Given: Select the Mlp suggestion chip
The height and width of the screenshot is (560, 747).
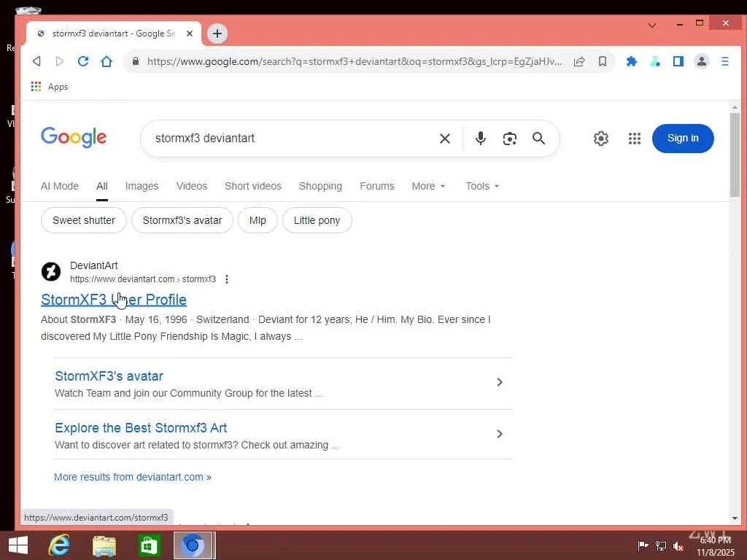Looking at the screenshot, I should pos(258,220).
